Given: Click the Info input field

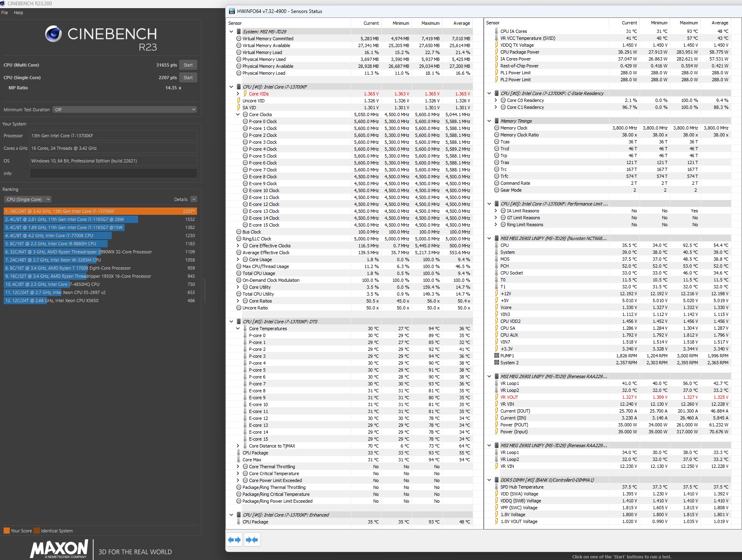Looking at the screenshot, I should [114, 173].
